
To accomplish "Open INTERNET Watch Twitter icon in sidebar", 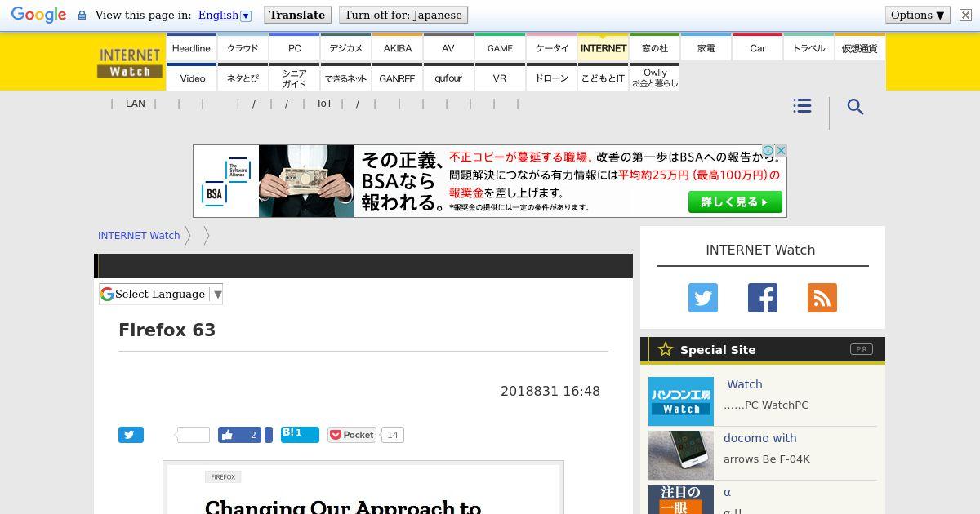I will [702, 298].
